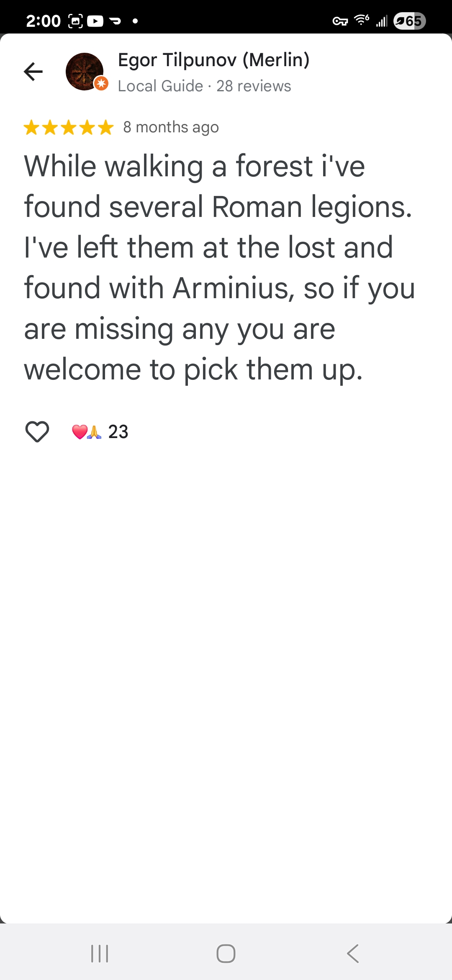Tap the back arrow beside the profile picture

[33, 72]
